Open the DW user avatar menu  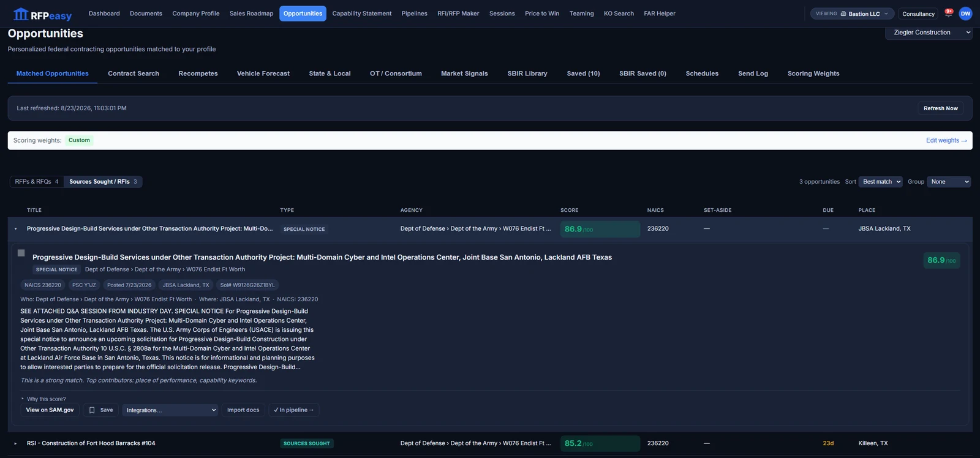pos(965,13)
